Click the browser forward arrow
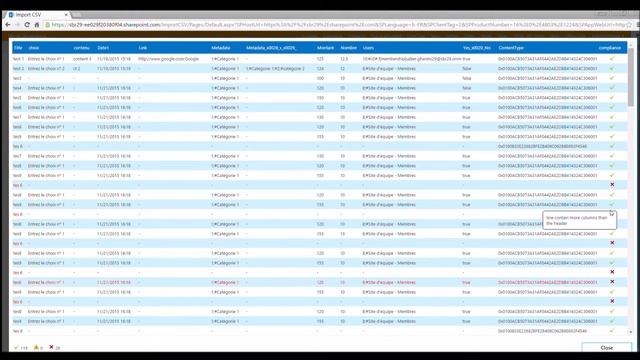The image size is (640, 360). (17, 25)
